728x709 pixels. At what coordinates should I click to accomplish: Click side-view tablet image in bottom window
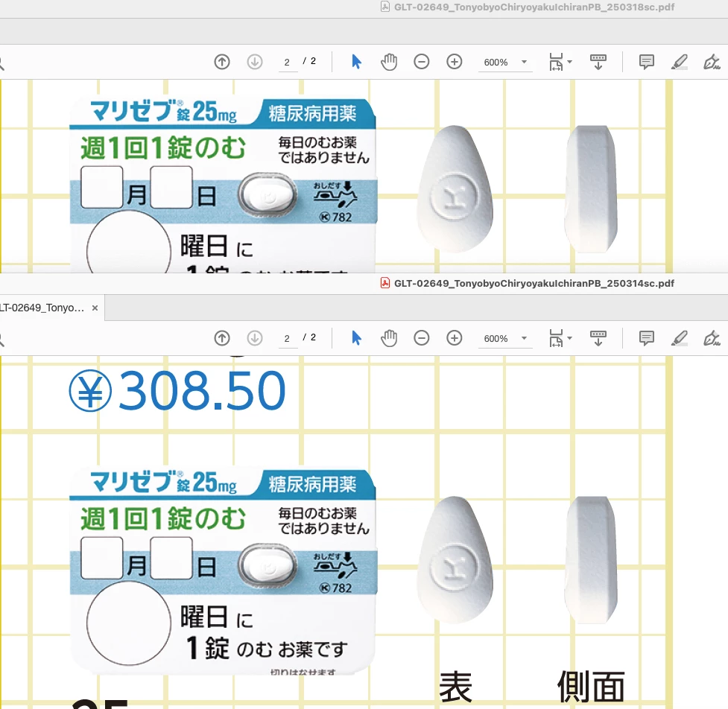(591, 560)
